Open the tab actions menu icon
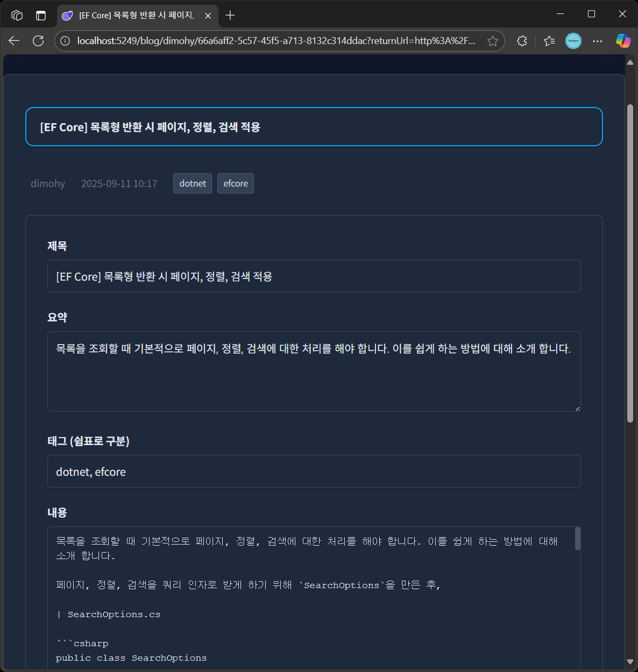The width and height of the screenshot is (638, 672). point(41,16)
